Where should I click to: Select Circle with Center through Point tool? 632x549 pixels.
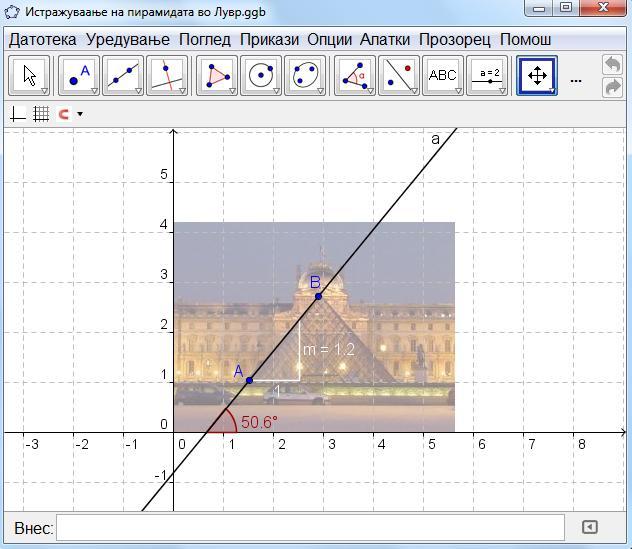261,76
